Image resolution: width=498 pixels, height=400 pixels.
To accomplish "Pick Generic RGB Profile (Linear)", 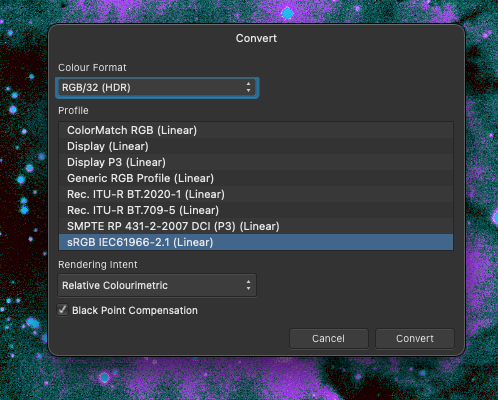I will click(256, 178).
